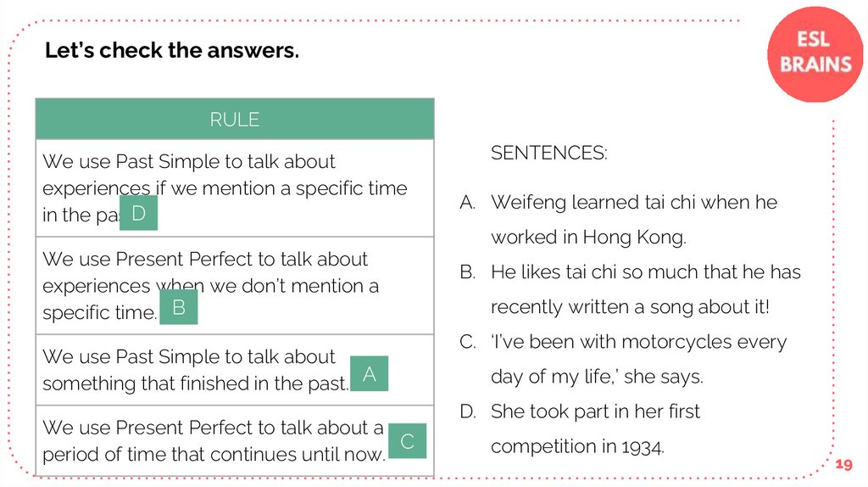Click the slide page number 19
868x487 pixels.
click(x=843, y=464)
